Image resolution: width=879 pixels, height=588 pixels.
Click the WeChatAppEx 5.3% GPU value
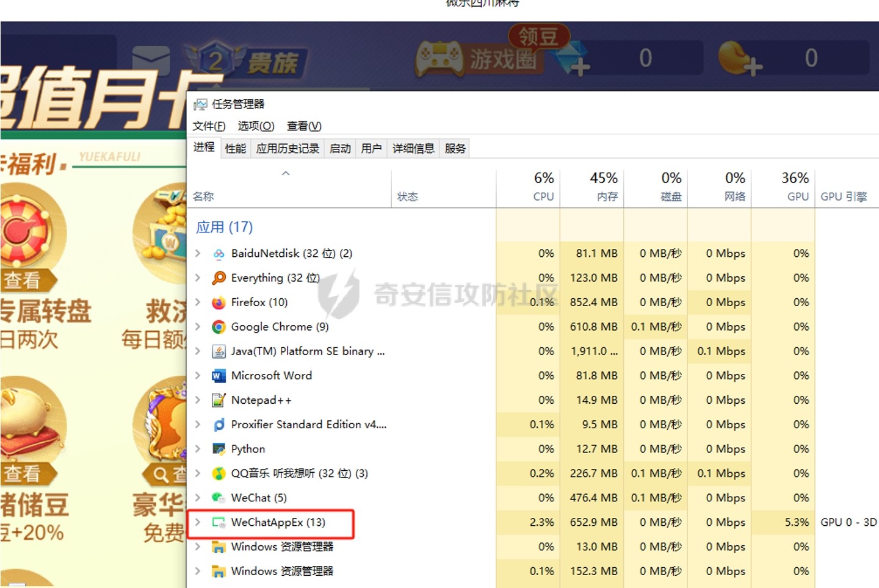[783, 522]
